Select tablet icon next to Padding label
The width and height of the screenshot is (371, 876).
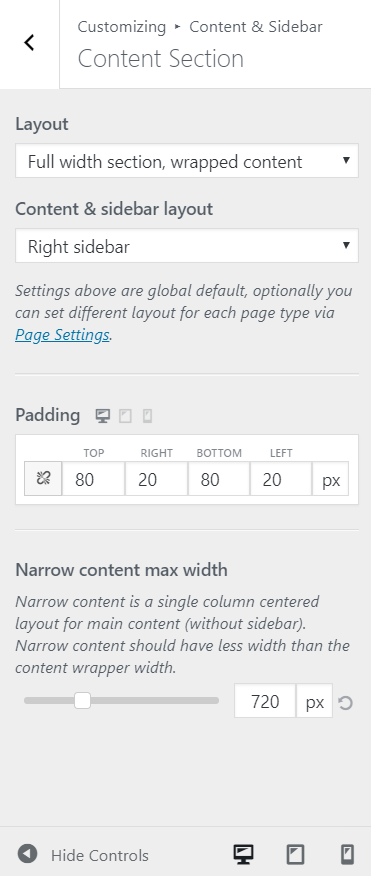(x=125, y=416)
